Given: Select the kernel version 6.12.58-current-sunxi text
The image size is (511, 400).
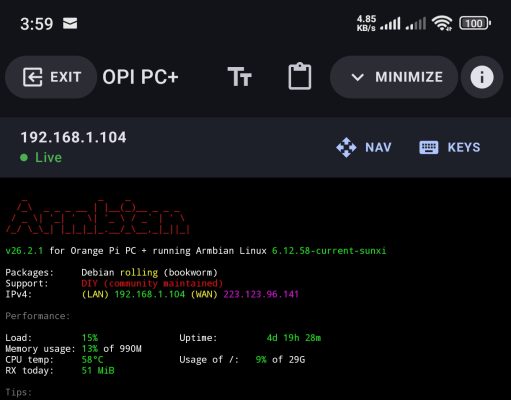Looking at the screenshot, I should tap(329, 251).
